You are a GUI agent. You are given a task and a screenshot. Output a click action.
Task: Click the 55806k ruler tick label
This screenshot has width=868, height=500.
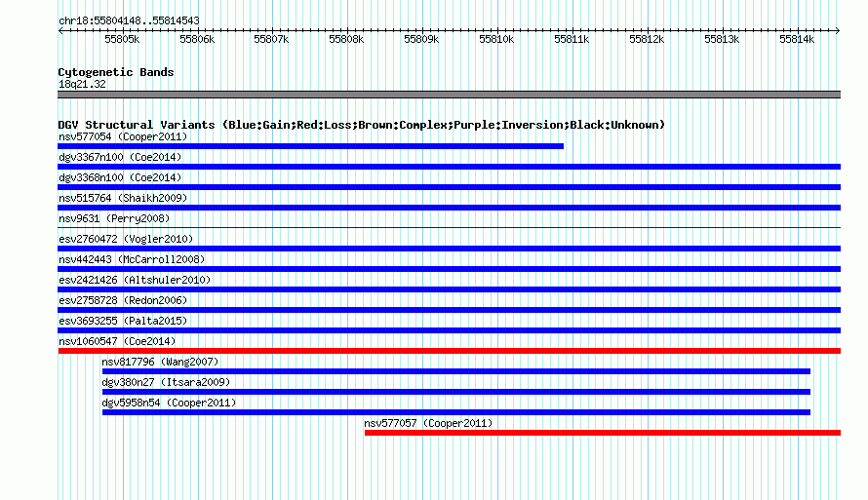pyautogui.click(x=197, y=39)
